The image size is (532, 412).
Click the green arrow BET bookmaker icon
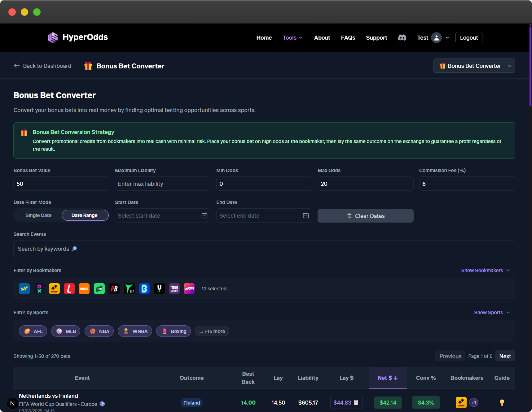(x=129, y=289)
